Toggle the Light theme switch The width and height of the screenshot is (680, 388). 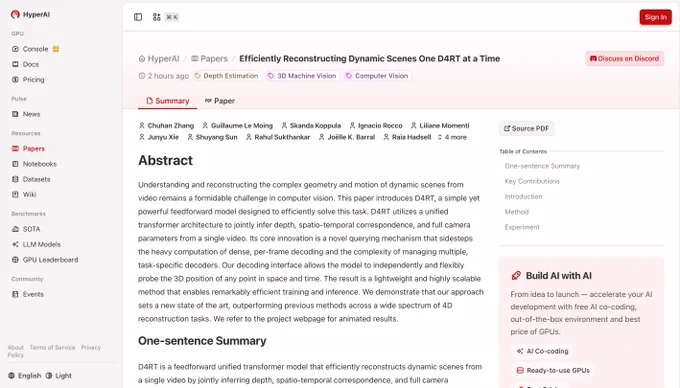pyautogui.click(x=59, y=375)
